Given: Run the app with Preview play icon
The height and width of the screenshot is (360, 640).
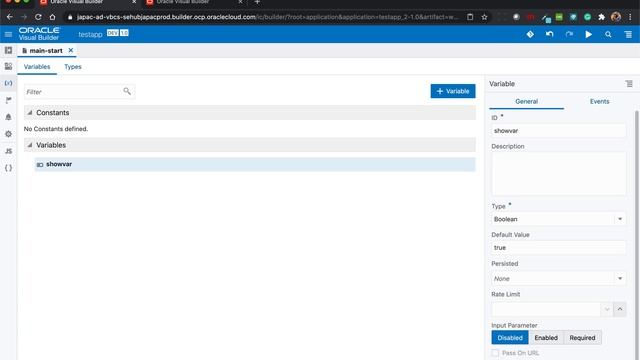Looking at the screenshot, I should pyautogui.click(x=588, y=34).
